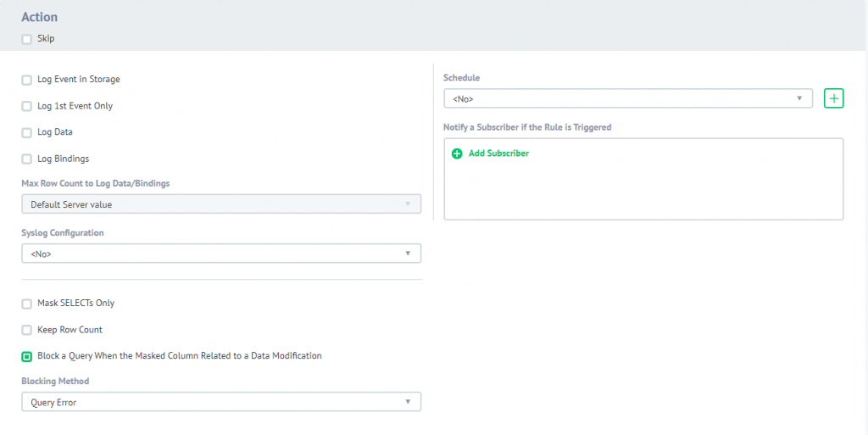Click the arrow on the Max Row Count dropdown
The width and height of the screenshot is (868, 435).
point(408,204)
